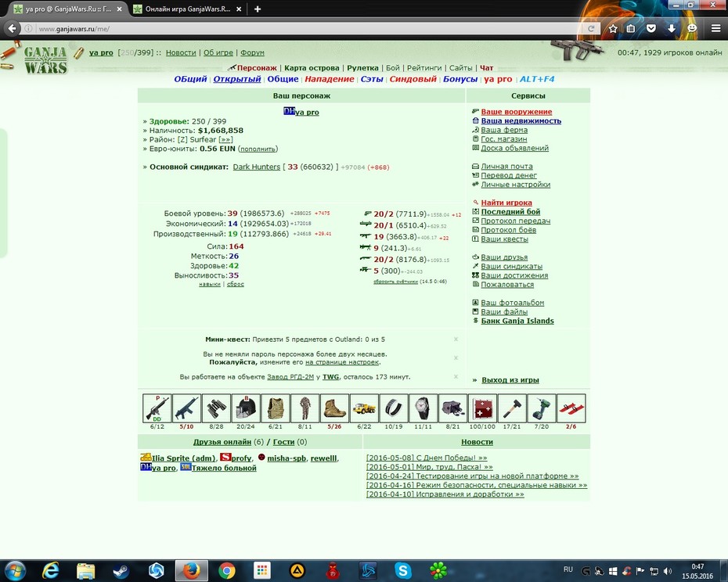The image size is (728, 582).
Task: Open the 'Бонусы' link
Action: click(460, 79)
